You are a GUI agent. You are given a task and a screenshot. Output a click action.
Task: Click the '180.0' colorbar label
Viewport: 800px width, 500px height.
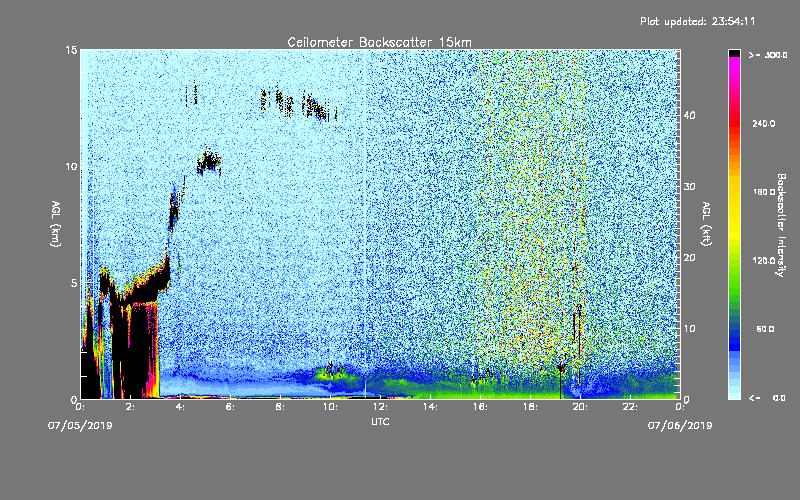[764, 192]
